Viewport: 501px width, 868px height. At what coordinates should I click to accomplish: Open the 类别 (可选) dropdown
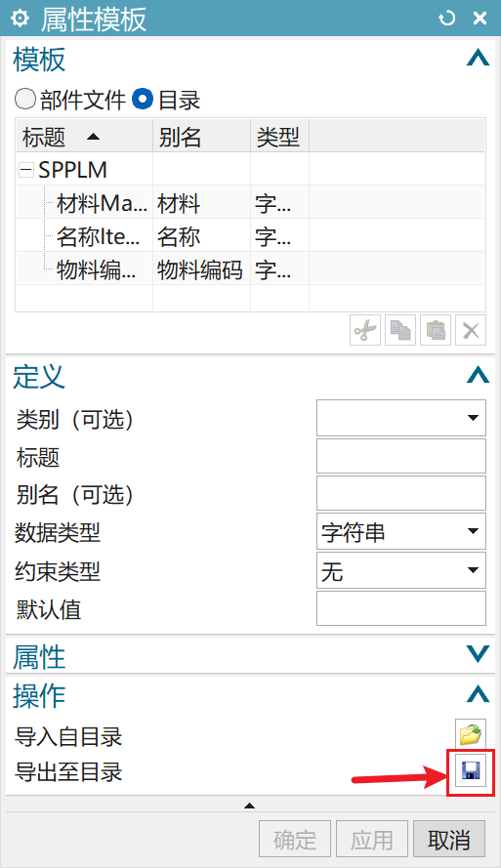click(x=401, y=417)
